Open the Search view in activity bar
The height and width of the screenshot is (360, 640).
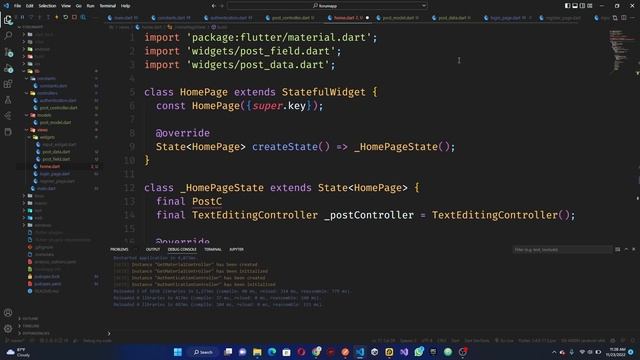point(8,36)
